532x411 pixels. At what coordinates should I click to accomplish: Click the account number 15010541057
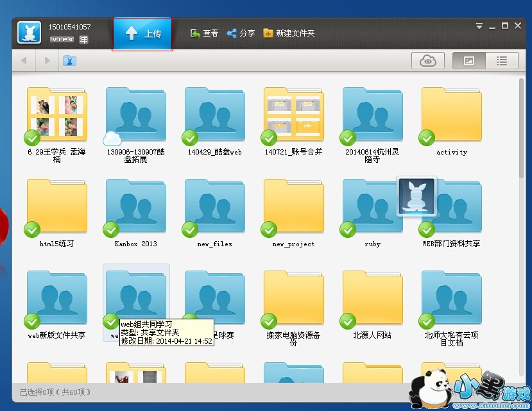point(69,27)
